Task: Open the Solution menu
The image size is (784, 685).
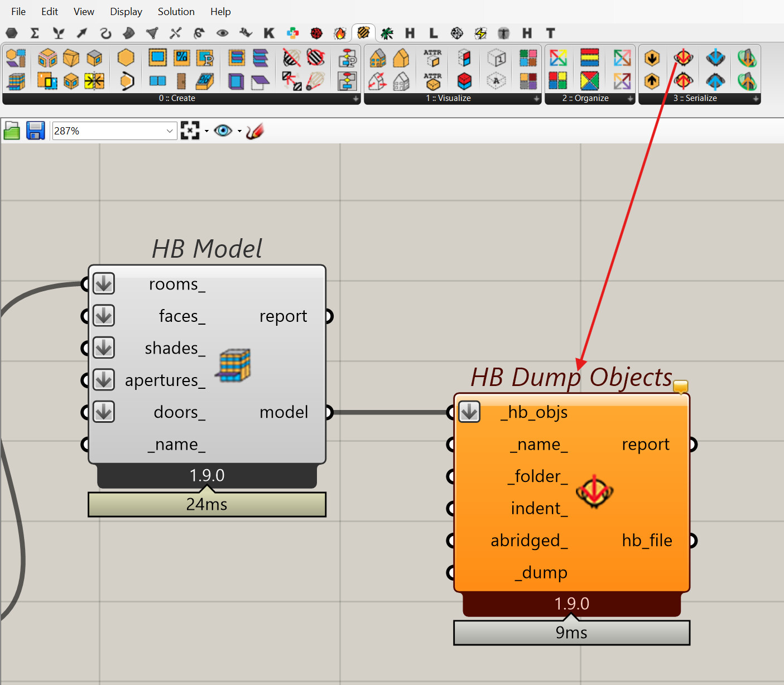Action: [176, 12]
